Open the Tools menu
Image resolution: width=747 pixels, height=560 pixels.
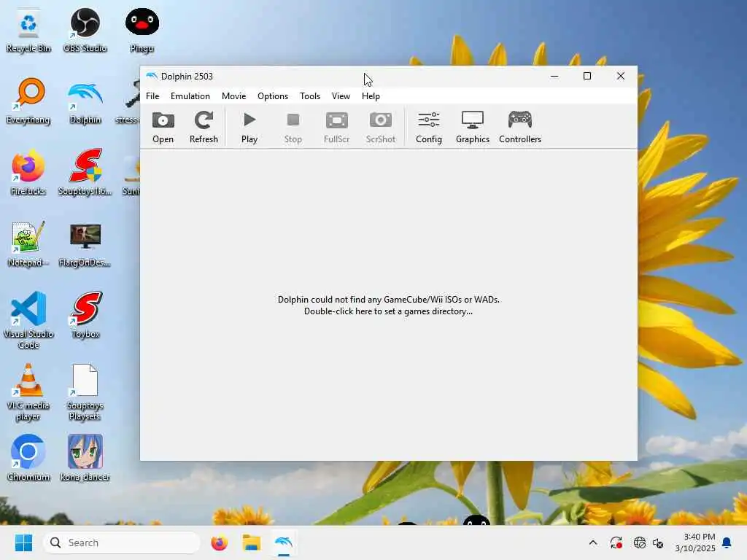point(310,96)
